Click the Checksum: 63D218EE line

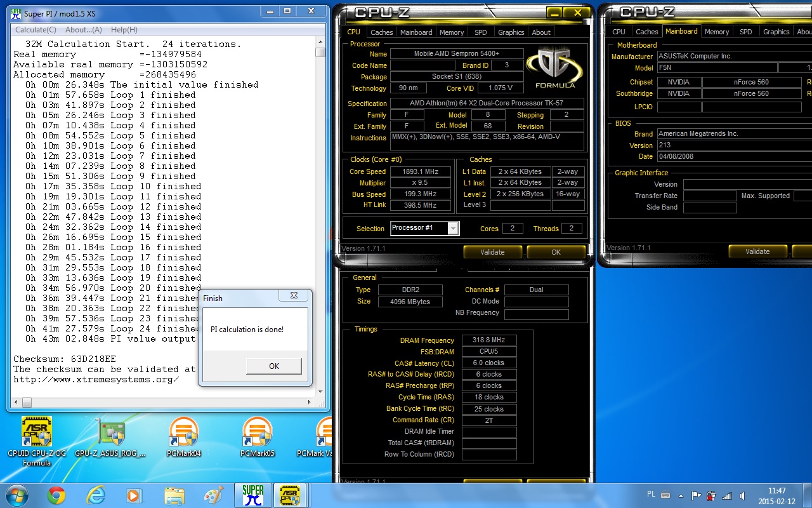coord(65,359)
